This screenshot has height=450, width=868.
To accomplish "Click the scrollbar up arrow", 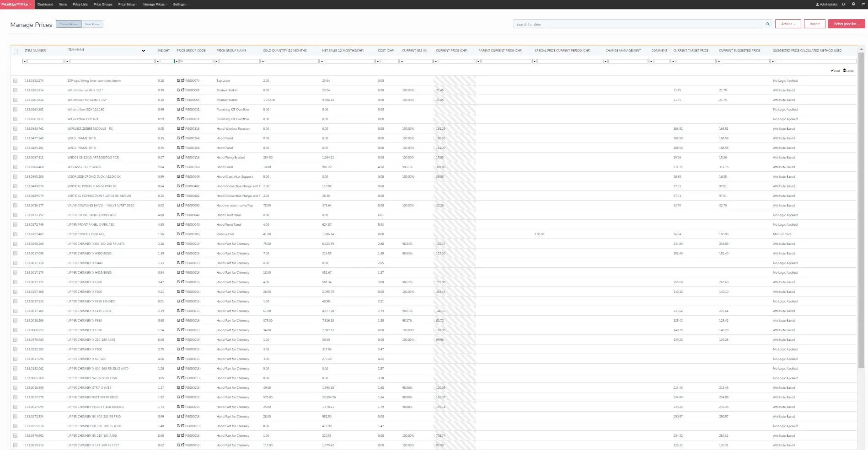I will 861,48.
